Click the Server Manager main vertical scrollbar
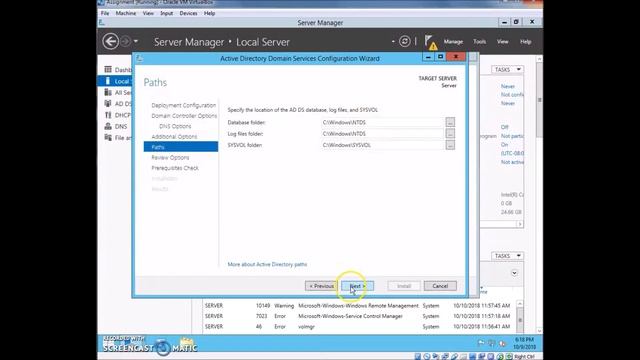Screen dimensions: 640x360 [x=539, y=194]
